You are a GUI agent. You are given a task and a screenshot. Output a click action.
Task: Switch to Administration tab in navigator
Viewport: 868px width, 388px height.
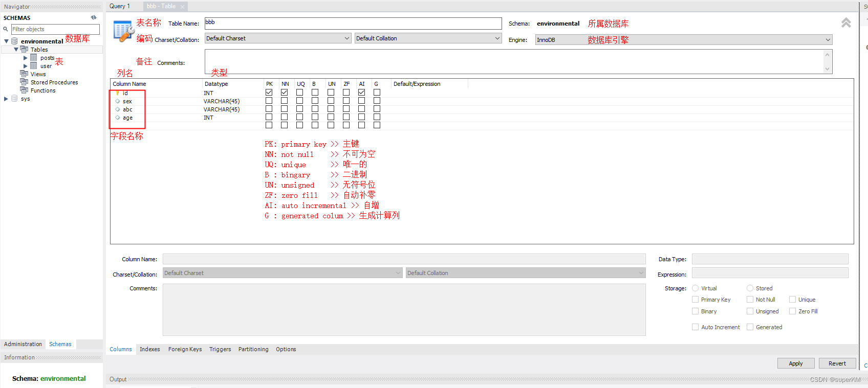(23, 344)
